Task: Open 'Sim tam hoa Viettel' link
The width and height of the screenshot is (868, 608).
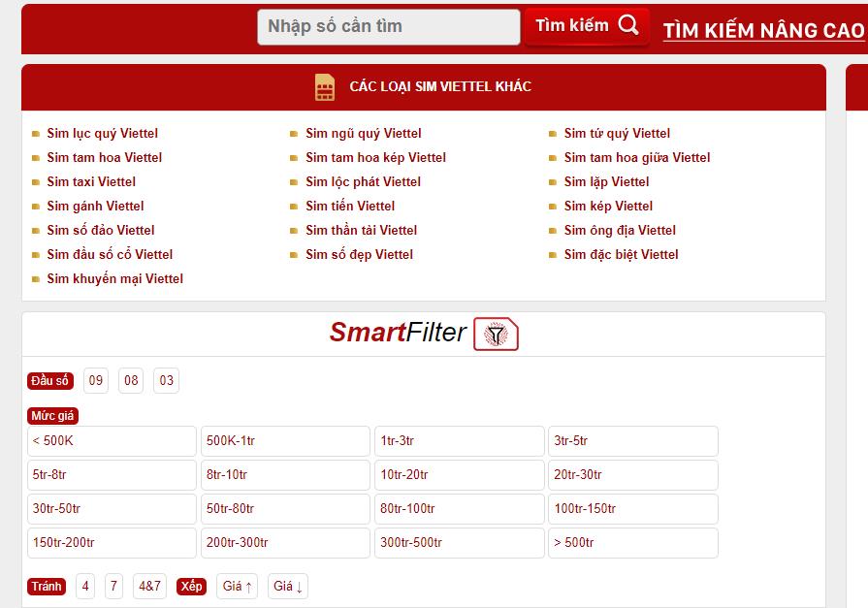Action: pos(105,158)
